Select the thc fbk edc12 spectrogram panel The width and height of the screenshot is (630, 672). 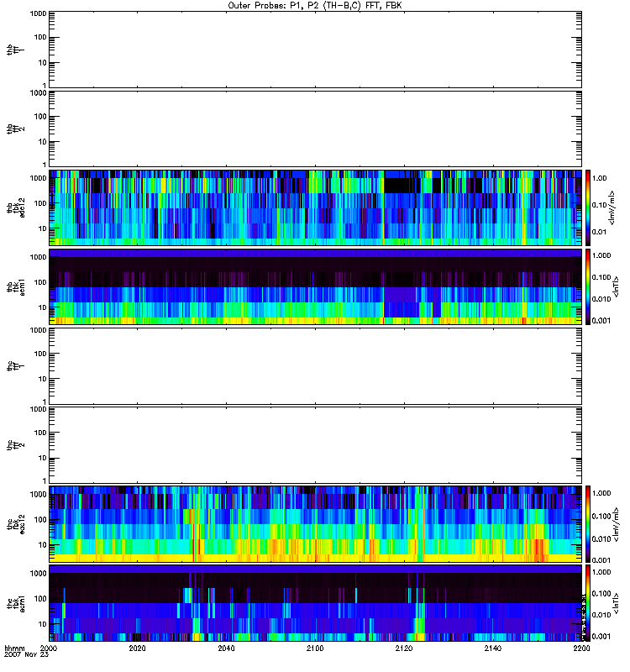pos(316,524)
